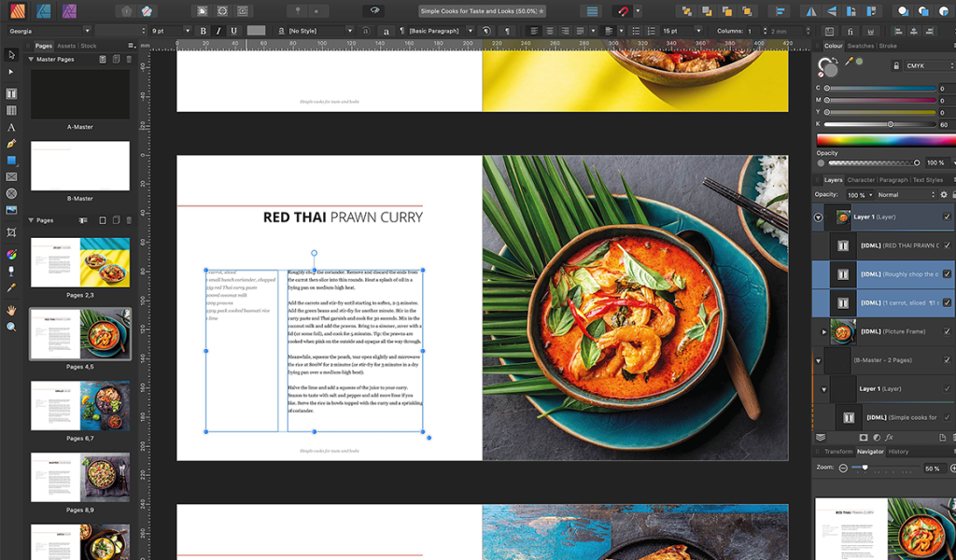Select the B-Master page thumbnail
This screenshot has height=560, width=956.
coord(80,166)
